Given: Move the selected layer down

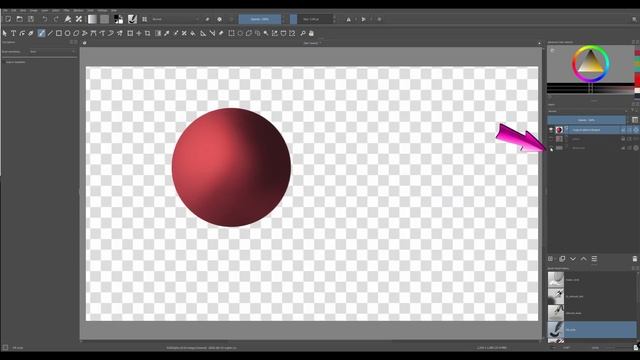Looking at the screenshot, I should pos(573,259).
